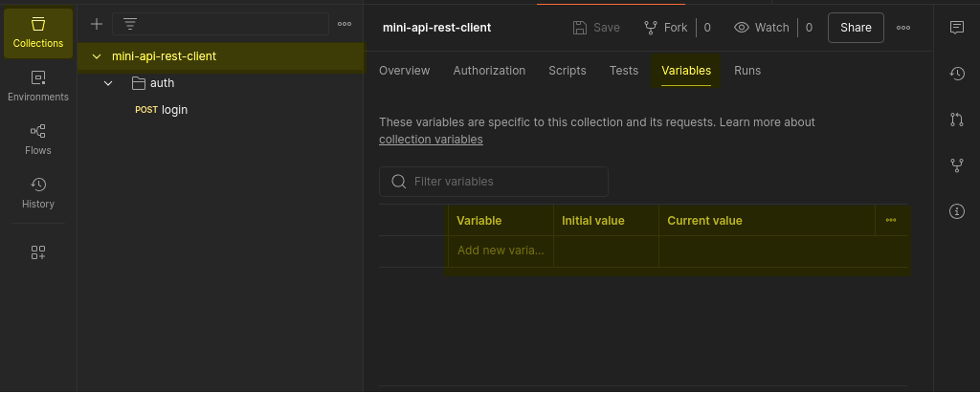980x393 pixels.
Task: Collapse the auth folder chevron
Action: [108, 83]
